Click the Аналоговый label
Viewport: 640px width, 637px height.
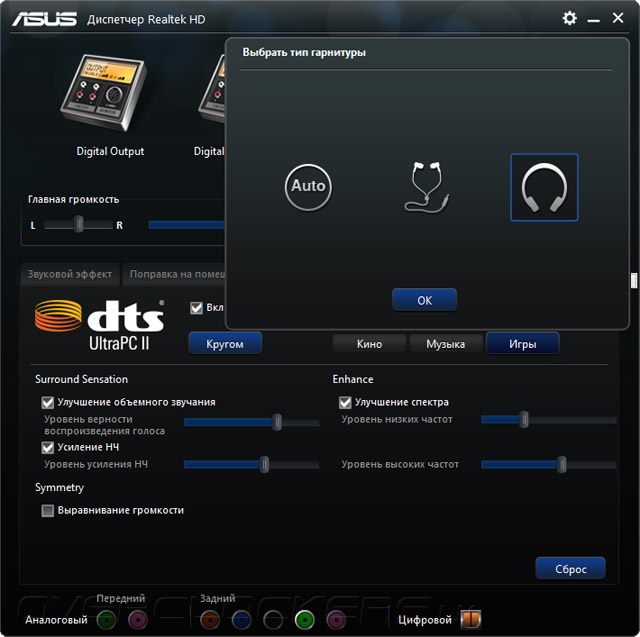(56, 620)
